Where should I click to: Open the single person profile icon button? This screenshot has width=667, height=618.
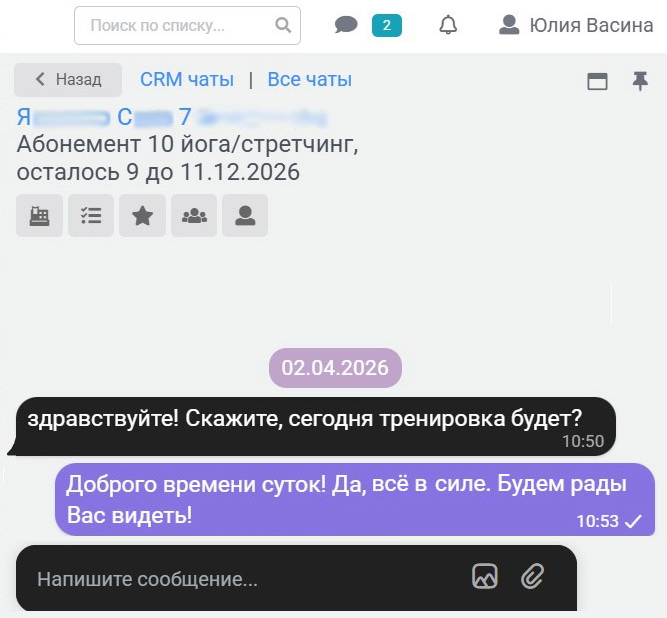245,216
